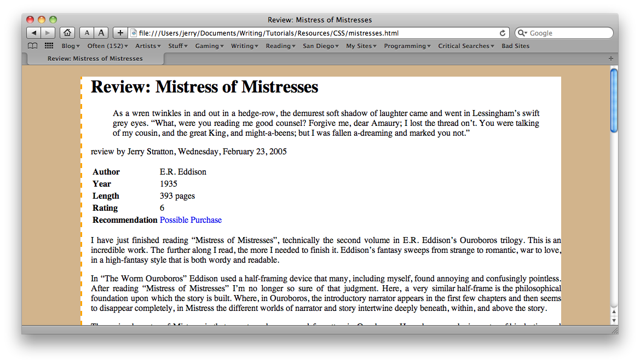Viewport: 640px width, 364px height.
Task: Open the Often (152) bookmarks dropdown
Action: [x=107, y=46]
